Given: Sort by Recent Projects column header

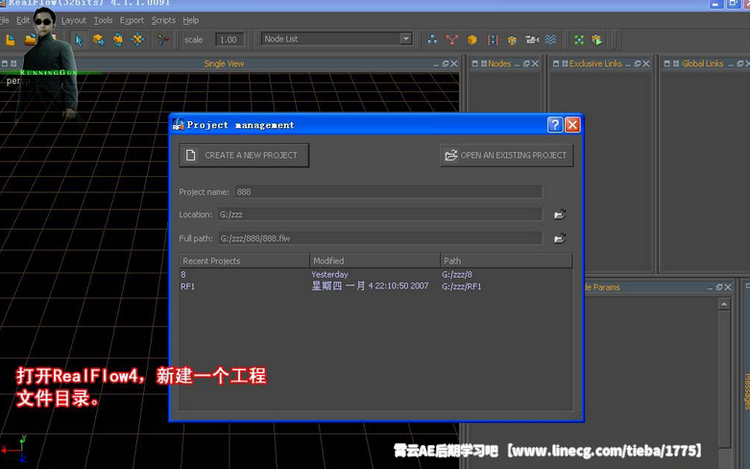Looking at the screenshot, I should pos(244,261).
